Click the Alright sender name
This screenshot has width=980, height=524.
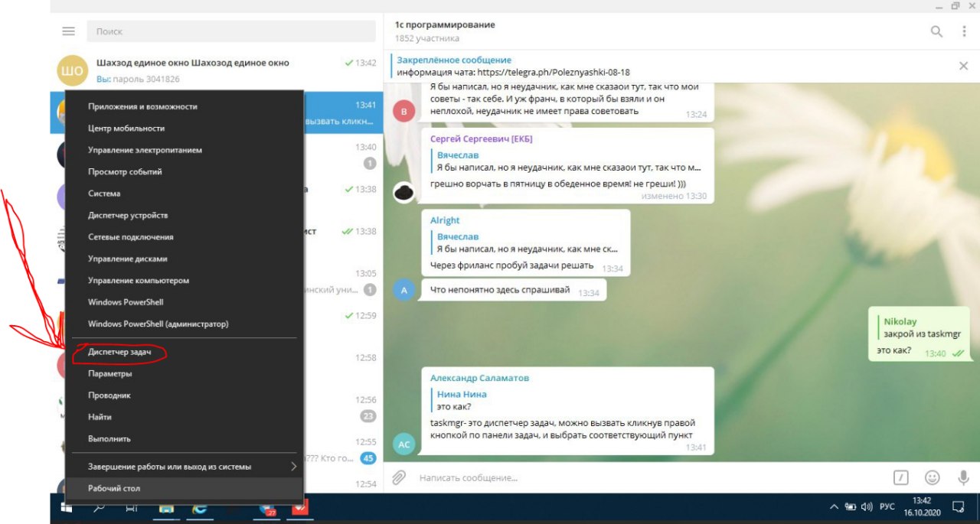tap(445, 220)
